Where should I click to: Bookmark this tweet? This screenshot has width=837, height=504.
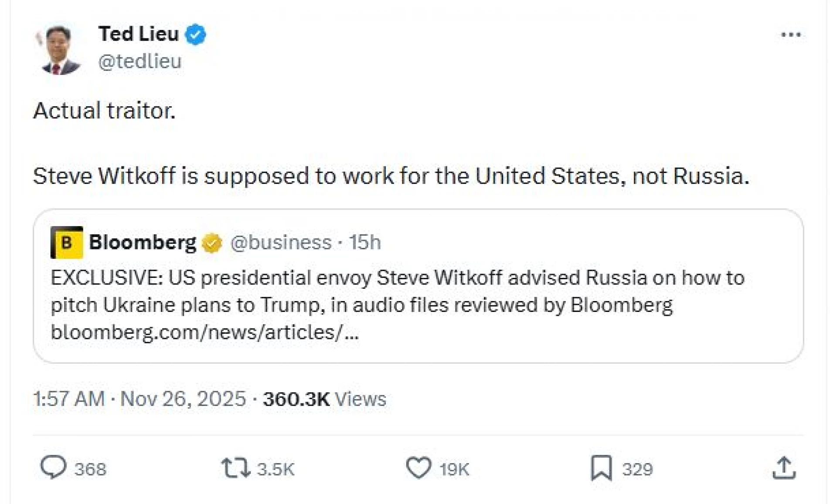coord(602,468)
